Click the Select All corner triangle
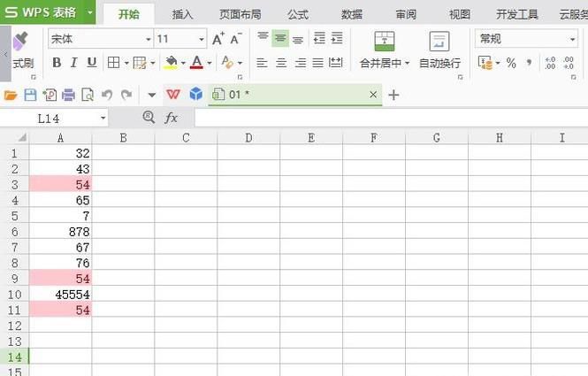This screenshot has width=588, height=376. pyautogui.click(x=22, y=137)
